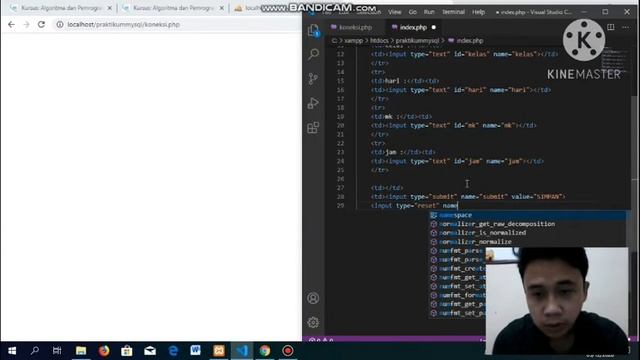Open Microsoft Store from taskbar
The image size is (640, 360).
click(127, 351)
